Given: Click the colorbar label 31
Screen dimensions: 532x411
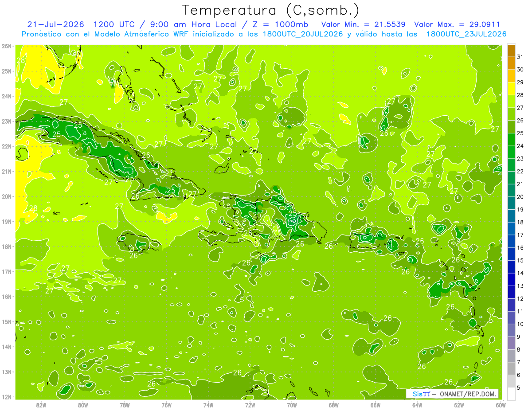Looking at the screenshot, I should (520, 57).
